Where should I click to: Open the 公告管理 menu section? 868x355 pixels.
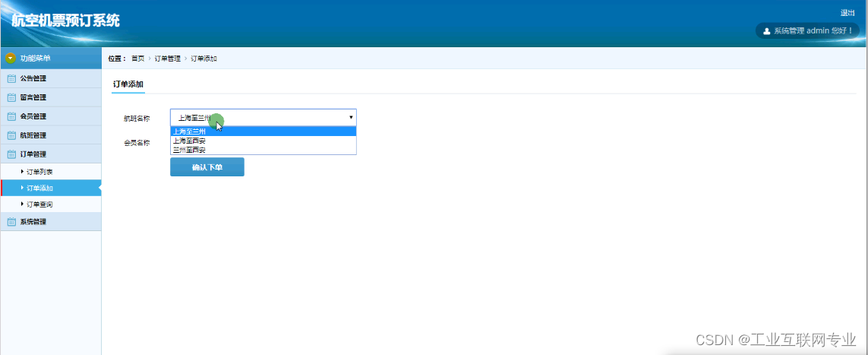(x=51, y=78)
